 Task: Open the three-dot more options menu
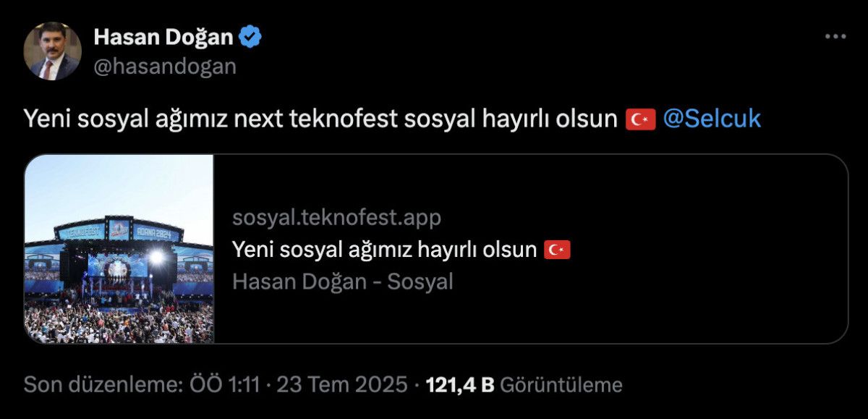click(x=835, y=36)
